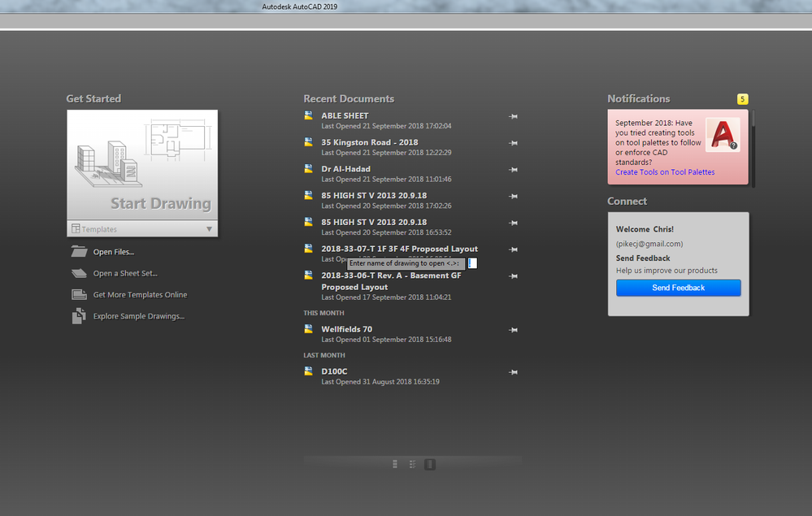Open the Templates list below Start Drawing
The image size is (812, 516).
142,229
